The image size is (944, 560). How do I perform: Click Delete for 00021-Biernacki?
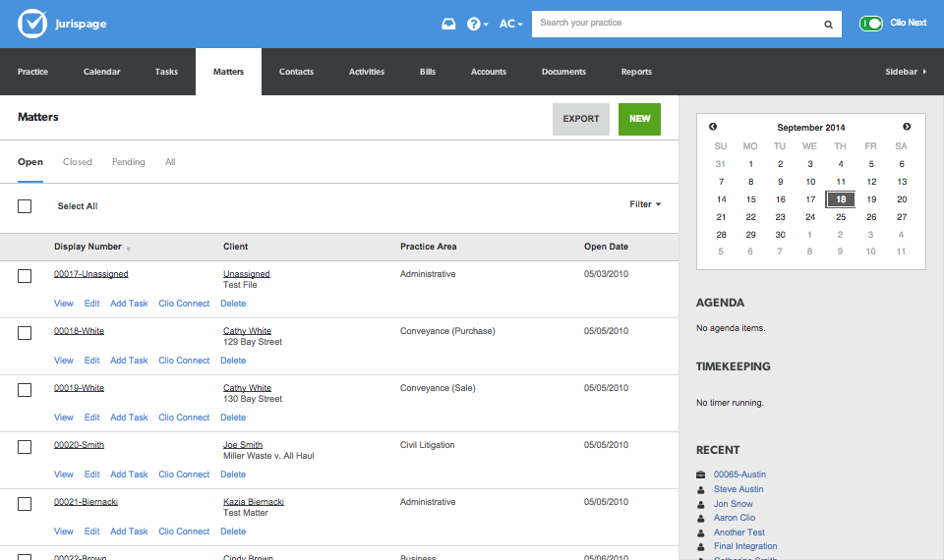pyautogui.click(x=233, y=532)
